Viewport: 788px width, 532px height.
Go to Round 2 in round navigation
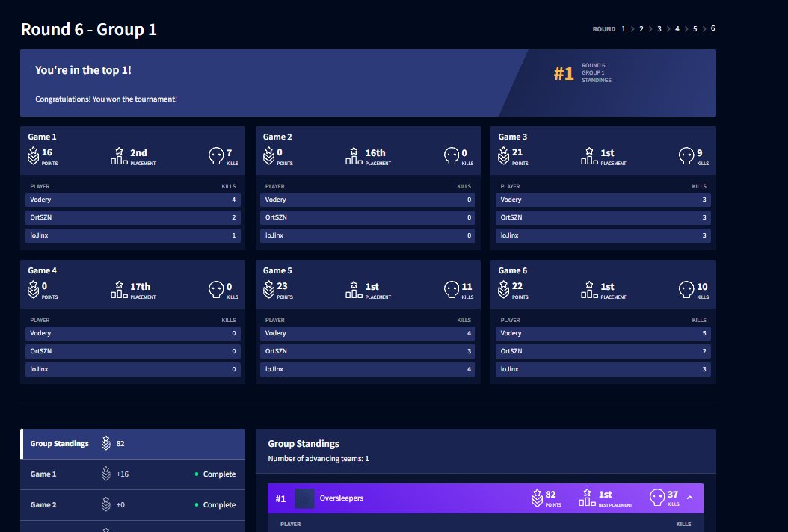click(641, 29)
